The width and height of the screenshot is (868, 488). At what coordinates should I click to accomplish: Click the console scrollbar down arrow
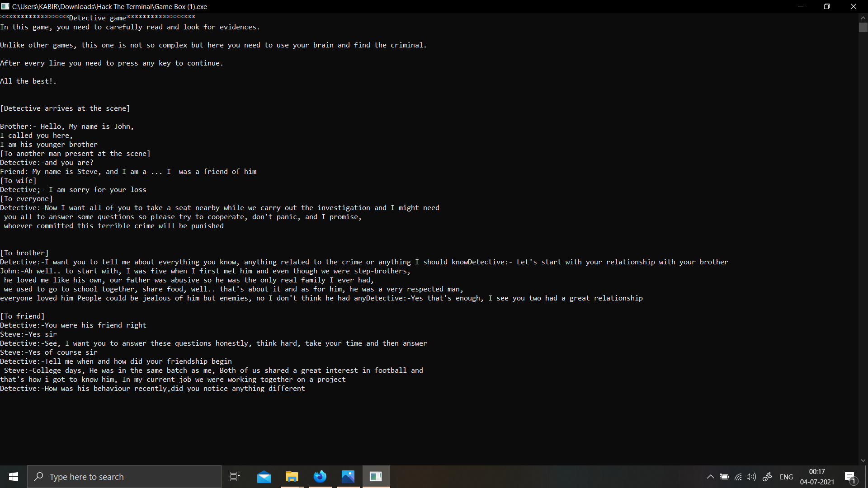863,460
